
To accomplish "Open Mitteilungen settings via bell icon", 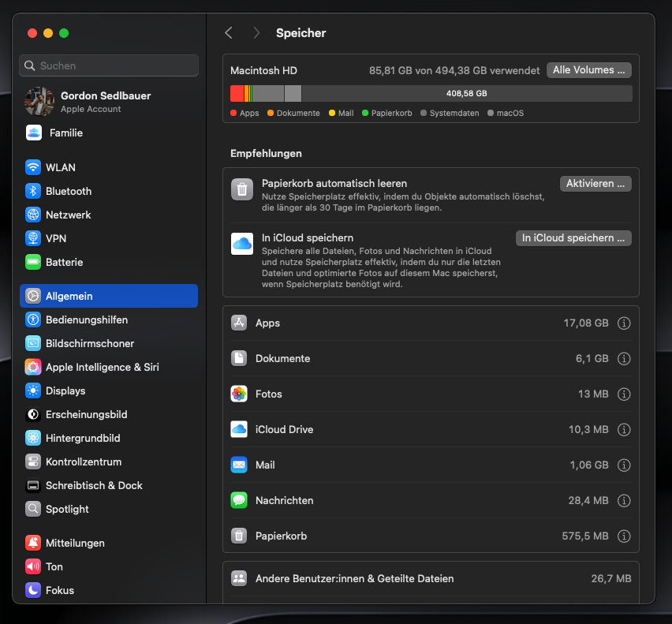I will [x=32, y=543].
